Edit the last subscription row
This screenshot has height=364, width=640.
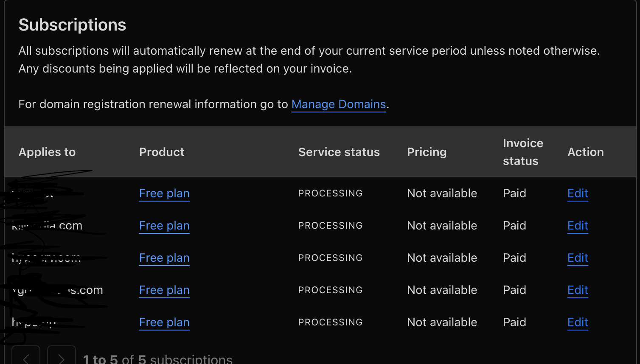click(578, 322)
